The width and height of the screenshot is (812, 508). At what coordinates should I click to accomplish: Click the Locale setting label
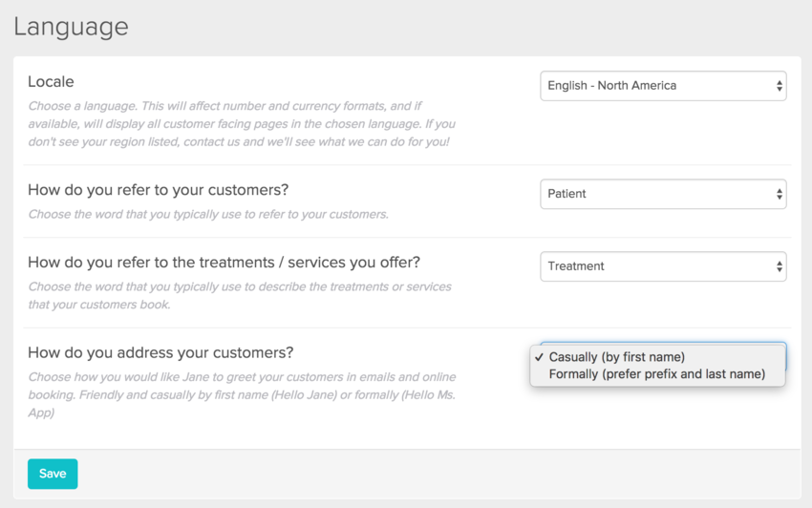(51, 82)
